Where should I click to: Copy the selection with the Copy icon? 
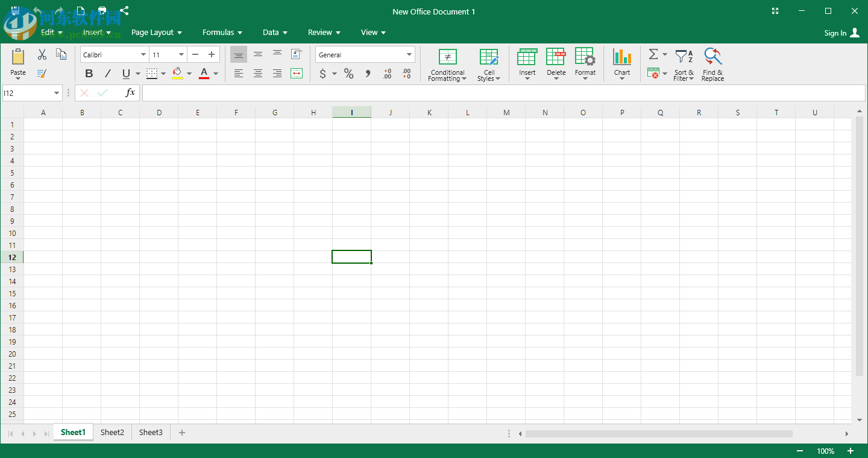(60, 54)
